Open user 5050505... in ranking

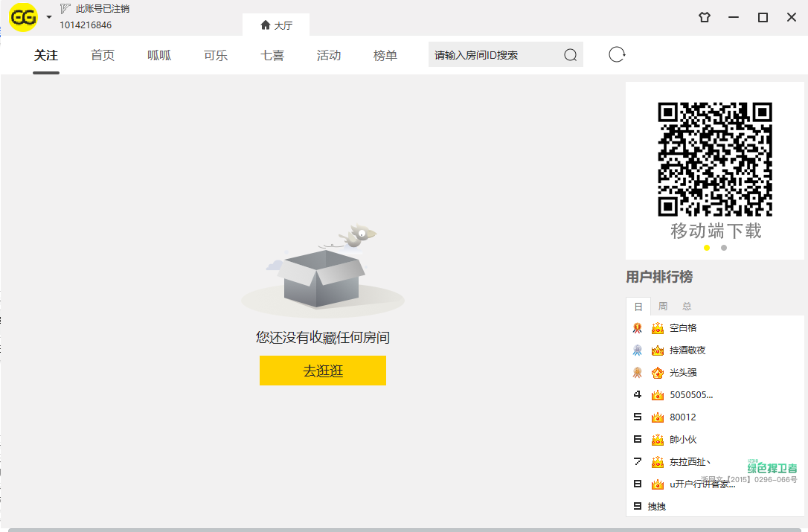(x=691, y=395)
